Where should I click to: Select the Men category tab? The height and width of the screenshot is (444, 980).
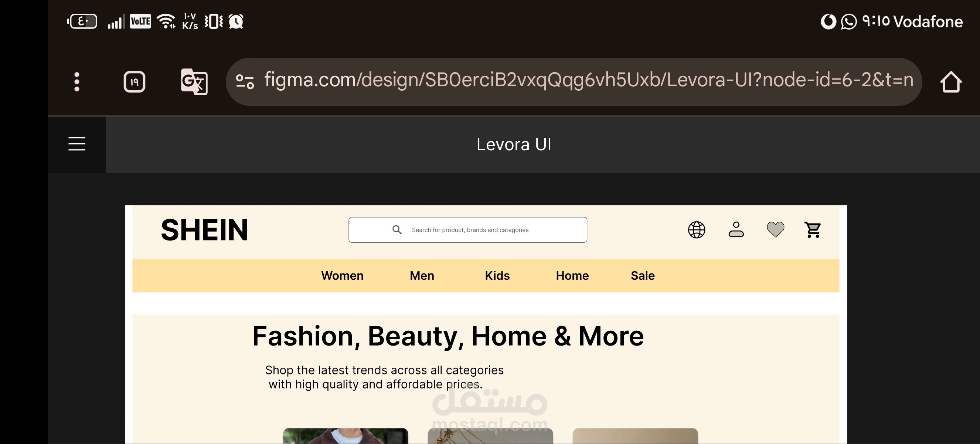(x=422, y=275)
